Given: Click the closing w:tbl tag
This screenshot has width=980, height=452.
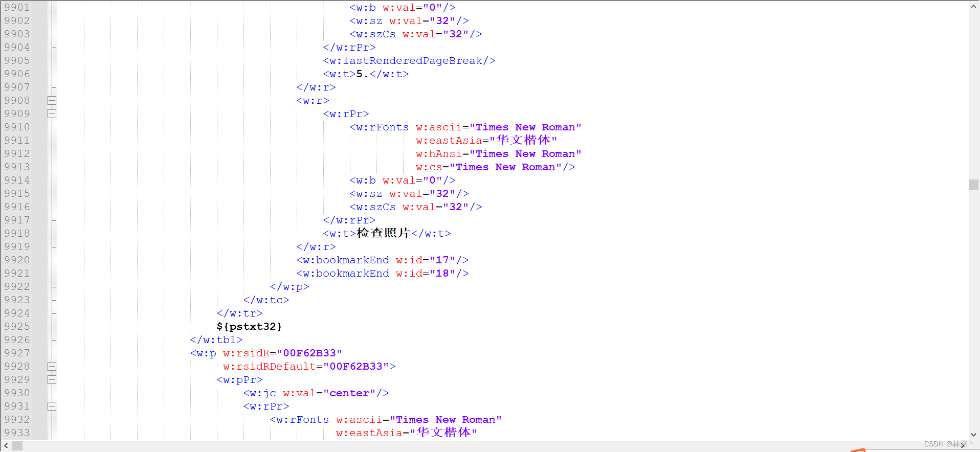Looking at the screenshot, I should tap(216, 340).
